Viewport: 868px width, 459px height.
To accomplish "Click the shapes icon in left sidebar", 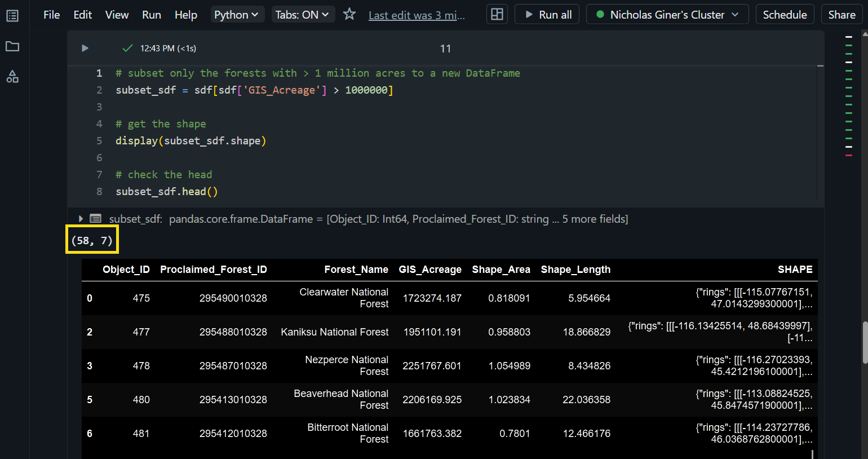I will pos(12,77).
